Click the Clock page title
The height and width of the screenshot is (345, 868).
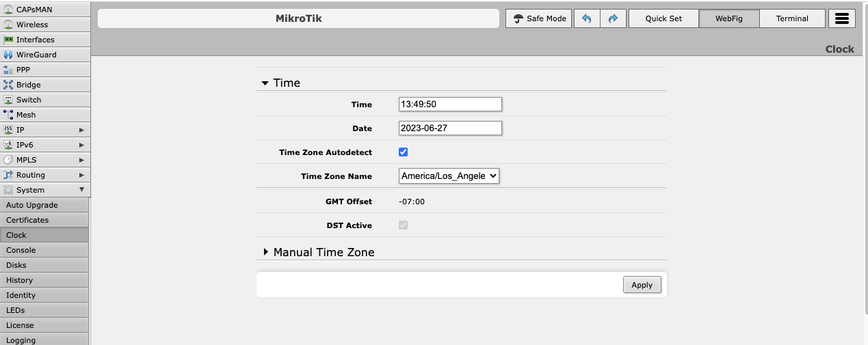(x=839, y=49)
